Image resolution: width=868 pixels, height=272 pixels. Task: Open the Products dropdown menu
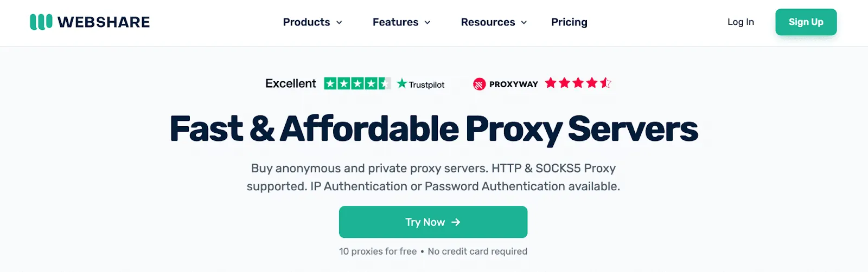tap(312, 22)
